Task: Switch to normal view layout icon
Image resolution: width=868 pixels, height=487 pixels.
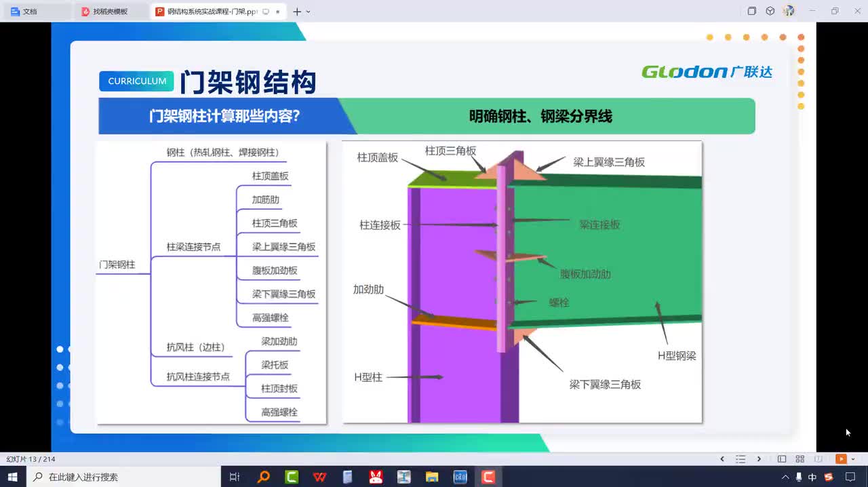Action: pyautogui.click(x=782, y=459)
